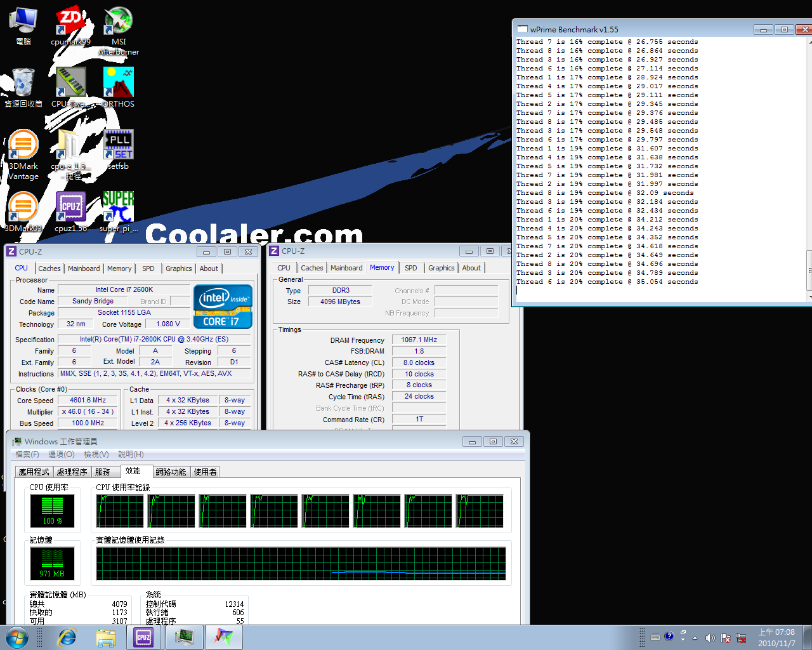
Task: Minimize the wPrime Benchmark window
Action: point(763,29)
